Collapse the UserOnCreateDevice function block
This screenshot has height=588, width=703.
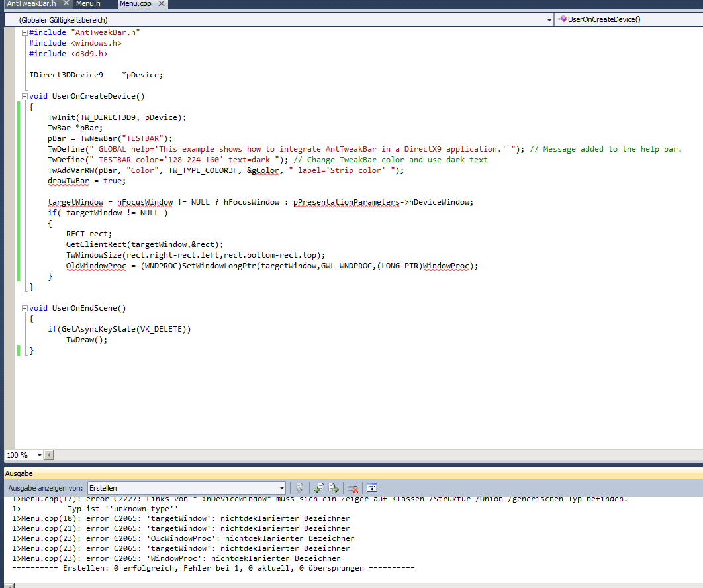pyautogui.click(x=24, y=96)
